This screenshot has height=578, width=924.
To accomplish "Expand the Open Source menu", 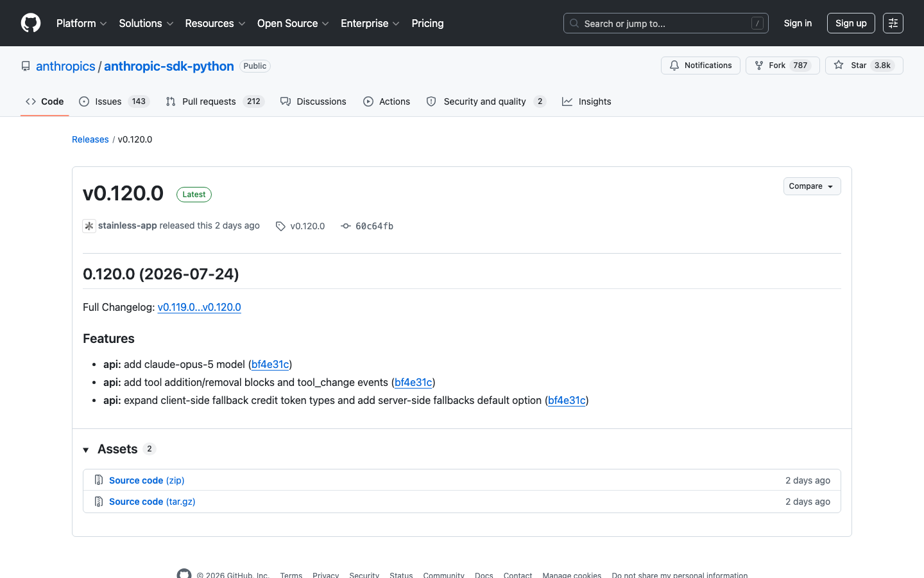I will pyautogui.click(x=293, y=23).
